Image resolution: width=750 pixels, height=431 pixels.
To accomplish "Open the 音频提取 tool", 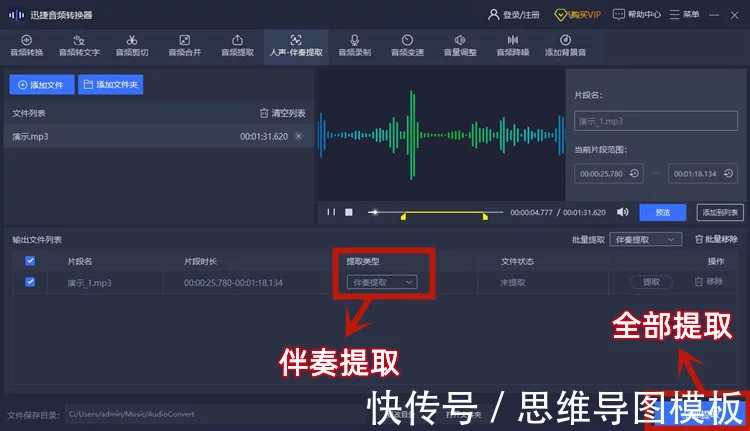I will (x=237, y=46).
